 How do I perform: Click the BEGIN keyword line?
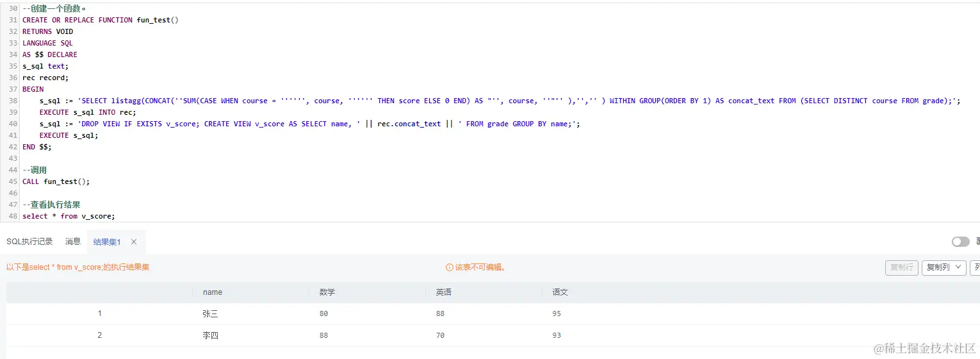33,89
